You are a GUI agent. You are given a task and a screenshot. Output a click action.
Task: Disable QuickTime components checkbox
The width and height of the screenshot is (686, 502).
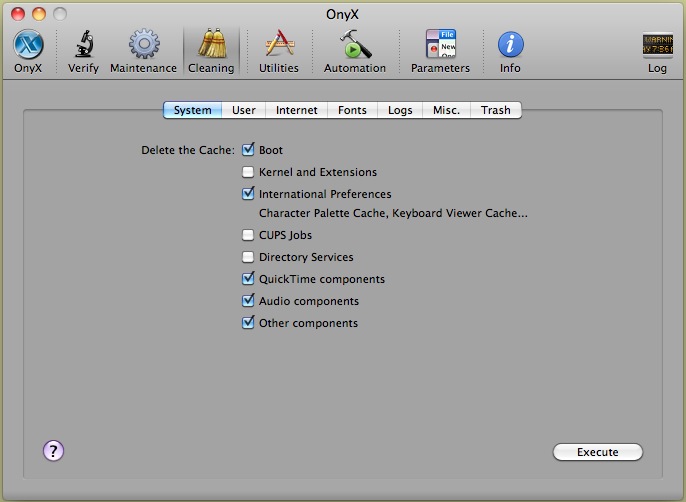(248, 279)
